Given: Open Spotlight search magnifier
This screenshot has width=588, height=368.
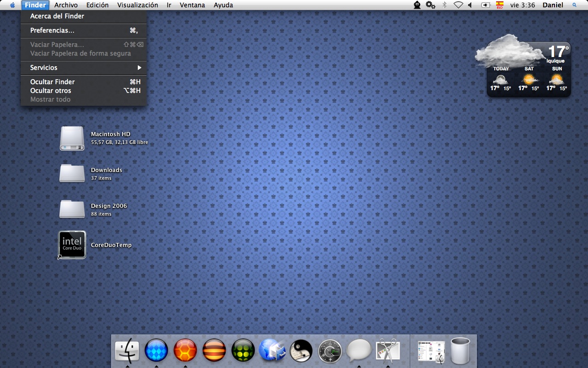Looking at the screenshot, I should pyautogui.click(x=574, y=5).
